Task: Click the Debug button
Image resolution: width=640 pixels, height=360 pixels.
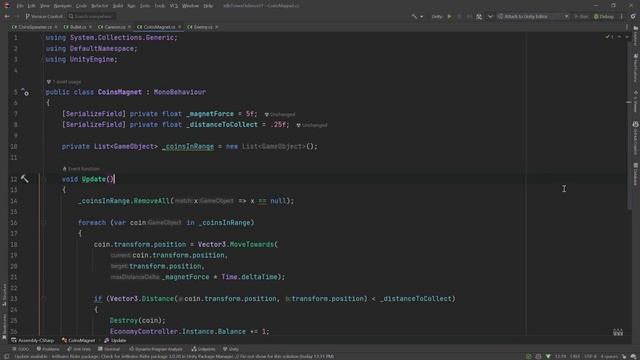Action: [x=604, y=16]
